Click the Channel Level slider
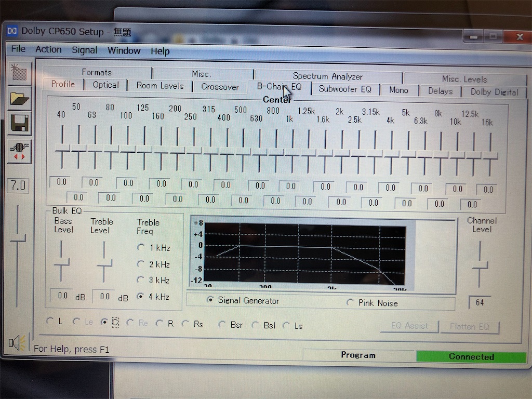The image size is (532, 399). [480, 264]
